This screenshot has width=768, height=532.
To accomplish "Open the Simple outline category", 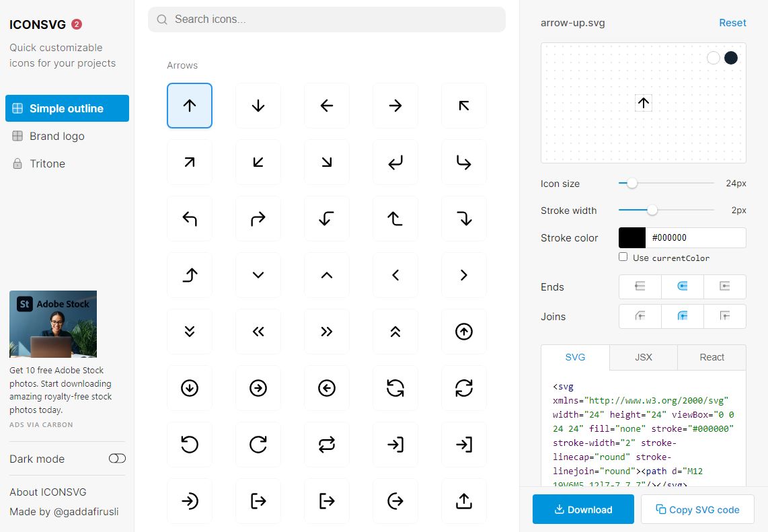I will [67, 108].
